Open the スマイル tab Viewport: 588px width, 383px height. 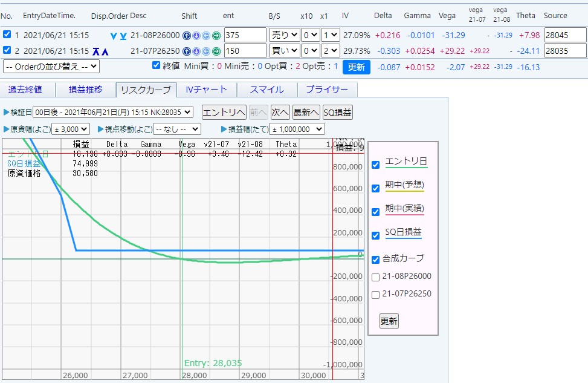pyautogui.click(x=267, y=90)
